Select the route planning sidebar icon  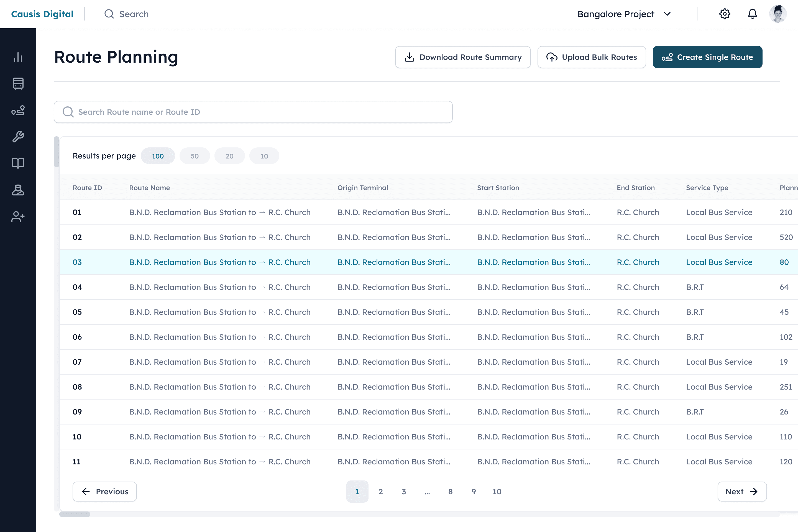pyautogui.click(x=18, y=110)
